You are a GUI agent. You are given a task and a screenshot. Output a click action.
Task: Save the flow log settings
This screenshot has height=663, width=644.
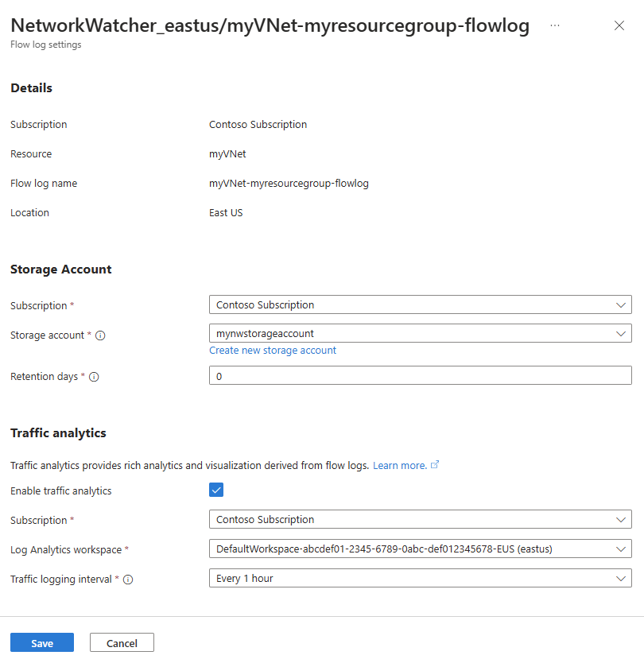tap(41, 642)
